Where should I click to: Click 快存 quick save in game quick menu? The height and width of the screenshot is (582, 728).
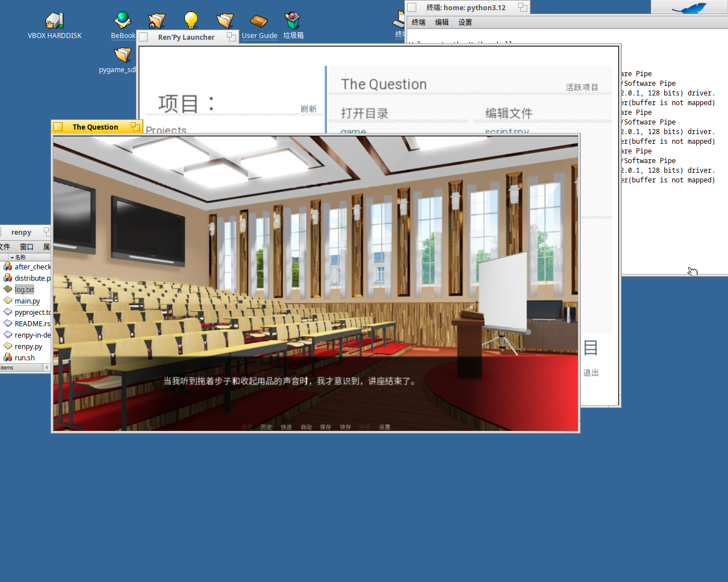click(x=345, y=427)
